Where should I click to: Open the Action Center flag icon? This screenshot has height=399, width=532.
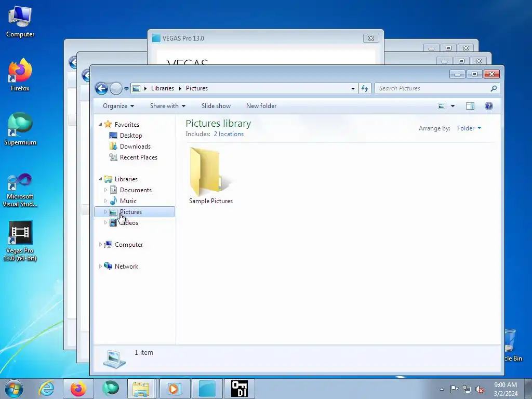coord(454,390)
